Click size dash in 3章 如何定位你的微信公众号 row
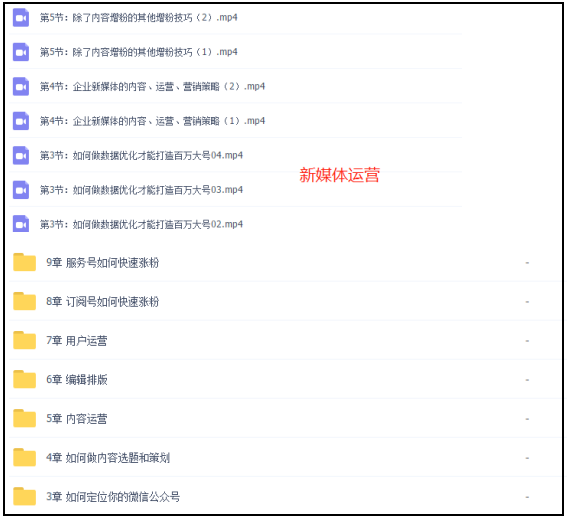The width and height of the screenshot is (571, 520). (x=527, y=497)
